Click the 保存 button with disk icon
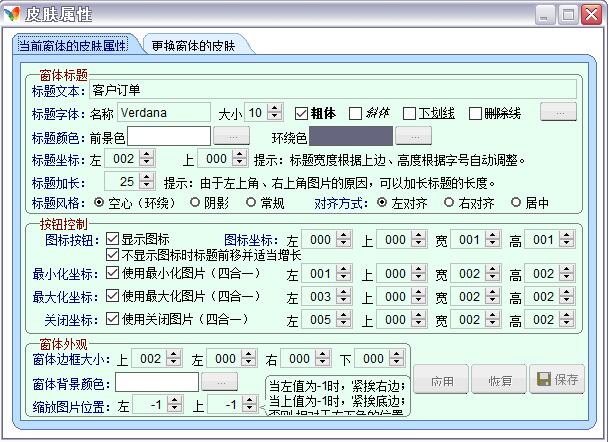This screenshot has height=442, width=609. pyautogui.click(x=557, y=380)
